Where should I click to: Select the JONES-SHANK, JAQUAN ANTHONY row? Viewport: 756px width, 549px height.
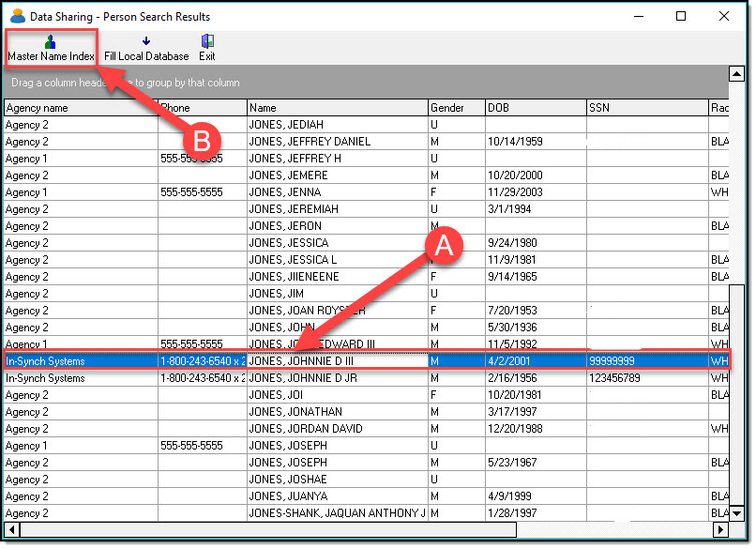(x=336, y=513)
